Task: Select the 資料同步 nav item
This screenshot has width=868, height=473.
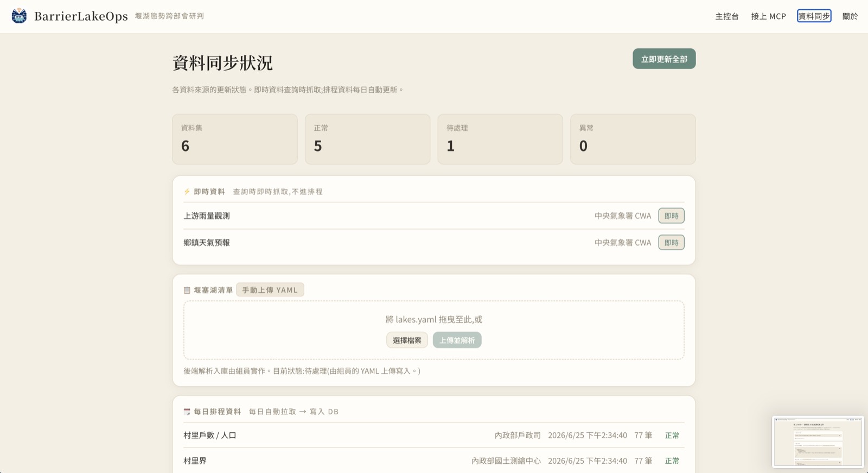Action: (814, 16)
